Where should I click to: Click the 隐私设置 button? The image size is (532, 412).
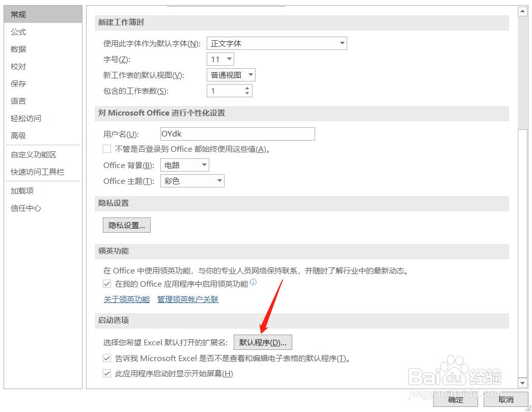click(126, 225)
